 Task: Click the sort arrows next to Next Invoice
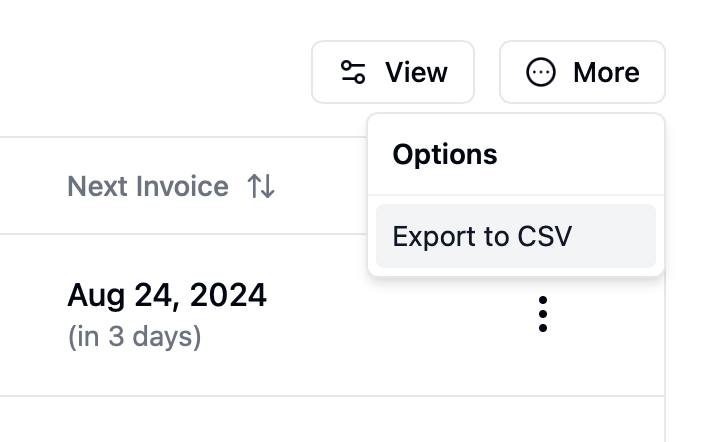(x=261, y=186)
